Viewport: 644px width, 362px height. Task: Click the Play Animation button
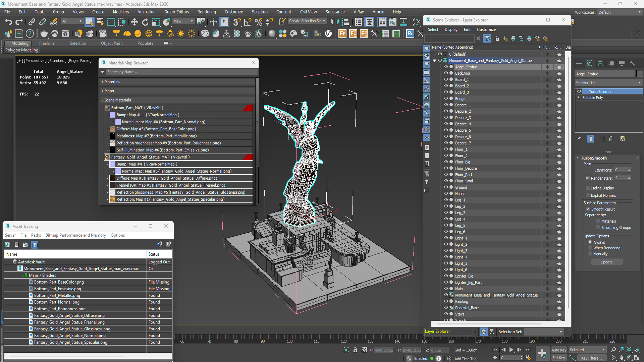tap(512, 350)
